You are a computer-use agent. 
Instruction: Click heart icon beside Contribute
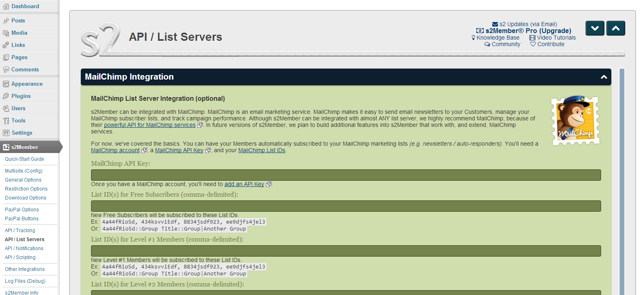[533, 44]
